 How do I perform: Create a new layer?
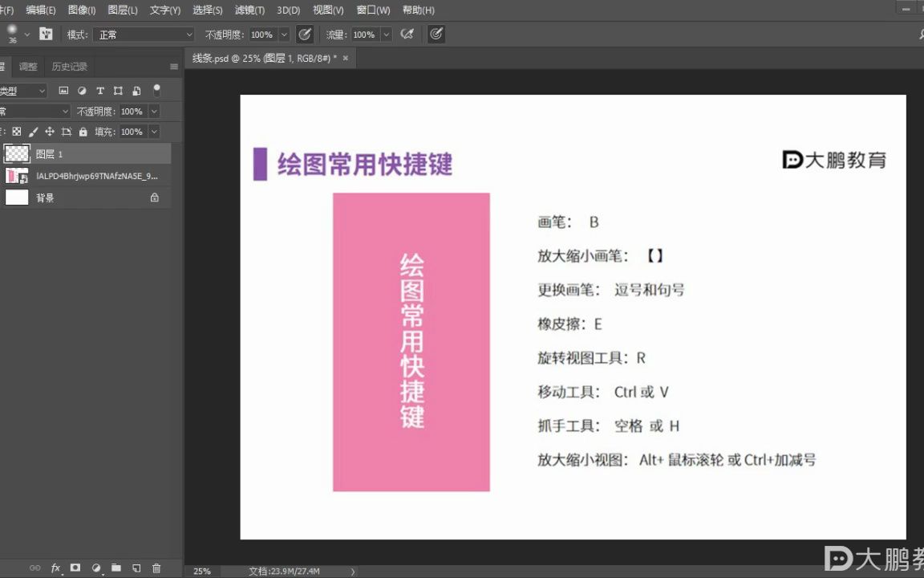coord(136,568)
